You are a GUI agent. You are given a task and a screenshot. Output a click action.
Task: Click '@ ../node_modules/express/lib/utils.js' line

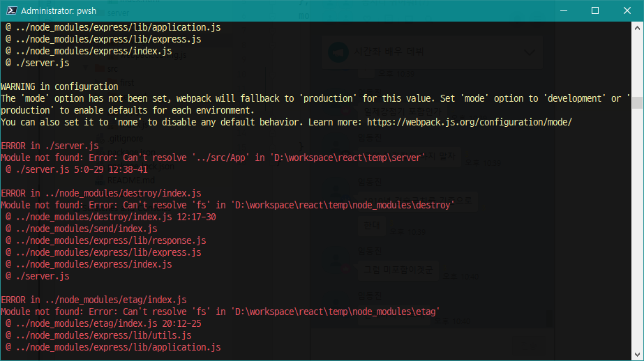[98, 336]
